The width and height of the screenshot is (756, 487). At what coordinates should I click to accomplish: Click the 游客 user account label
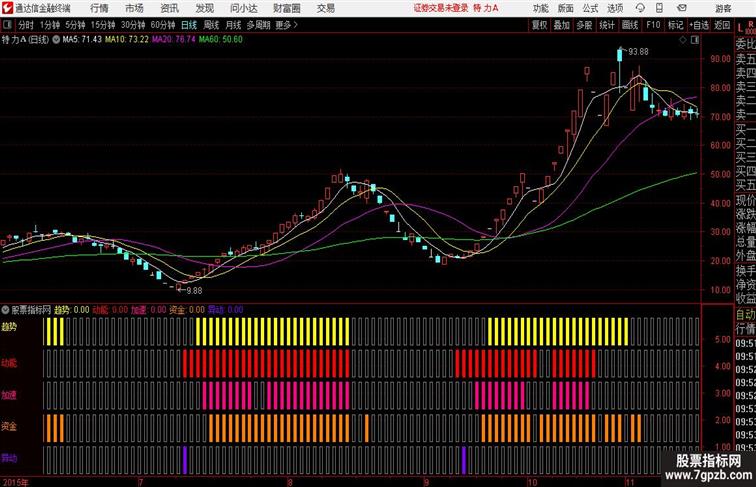tap(723, 8)
